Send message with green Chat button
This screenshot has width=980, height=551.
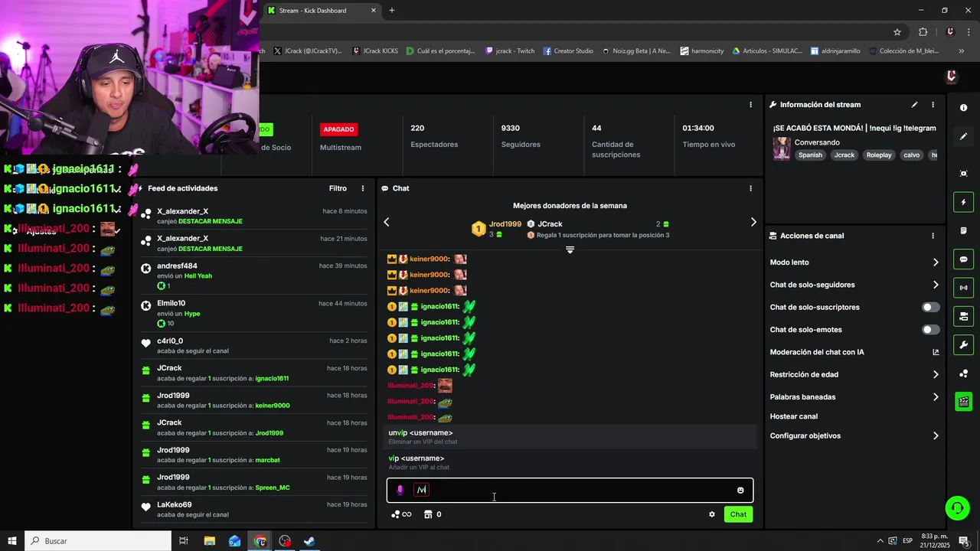[738, 514]
